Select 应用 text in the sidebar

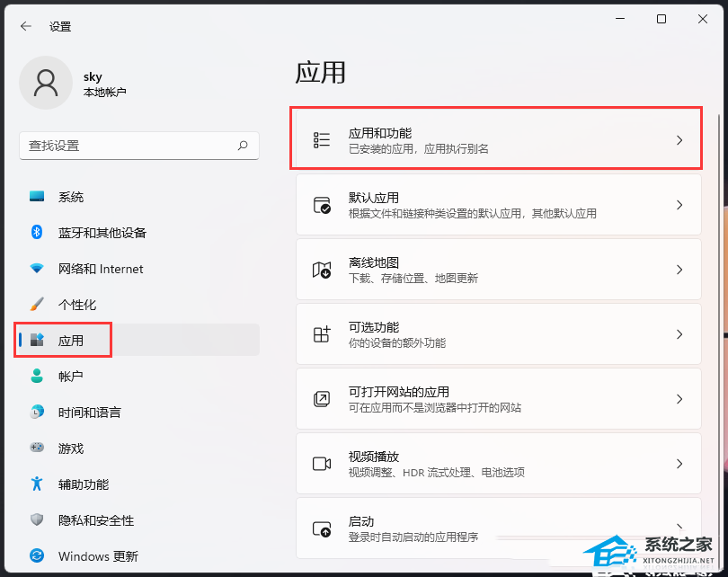(71, 341)
